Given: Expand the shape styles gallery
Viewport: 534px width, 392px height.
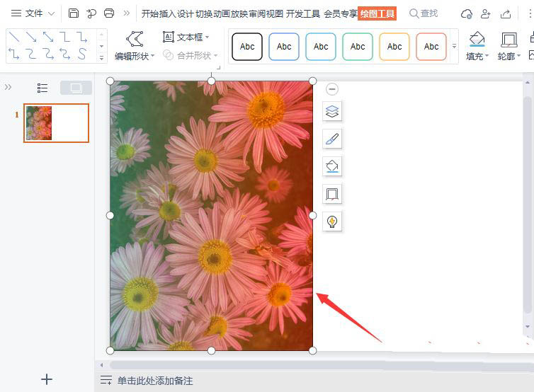Looking at the screenshot, I should (454, 47).
